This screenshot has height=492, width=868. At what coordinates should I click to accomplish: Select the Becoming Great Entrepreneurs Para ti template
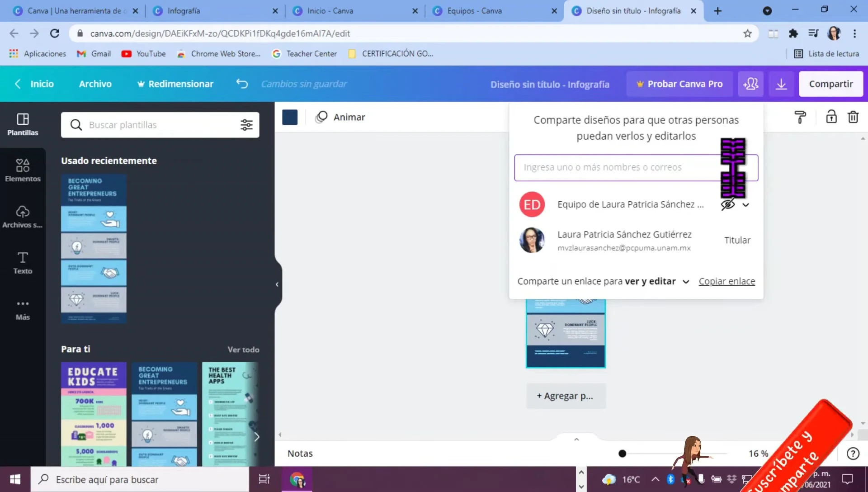(164, 414)
